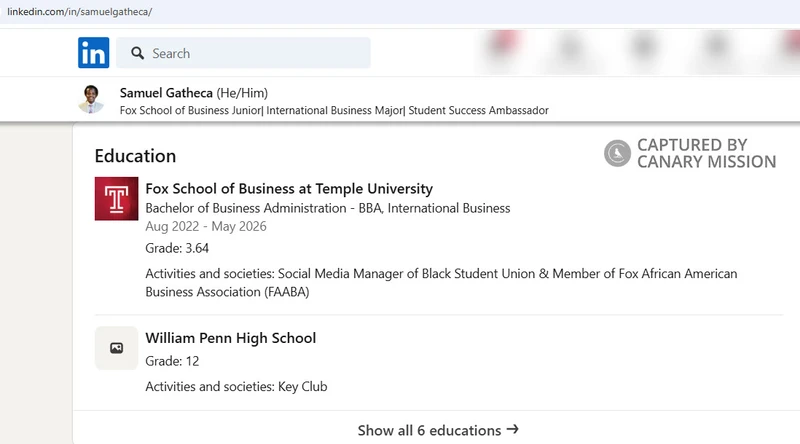Click the linkedin.com/in/samuelgatheca URL address

tap(80, 11)
